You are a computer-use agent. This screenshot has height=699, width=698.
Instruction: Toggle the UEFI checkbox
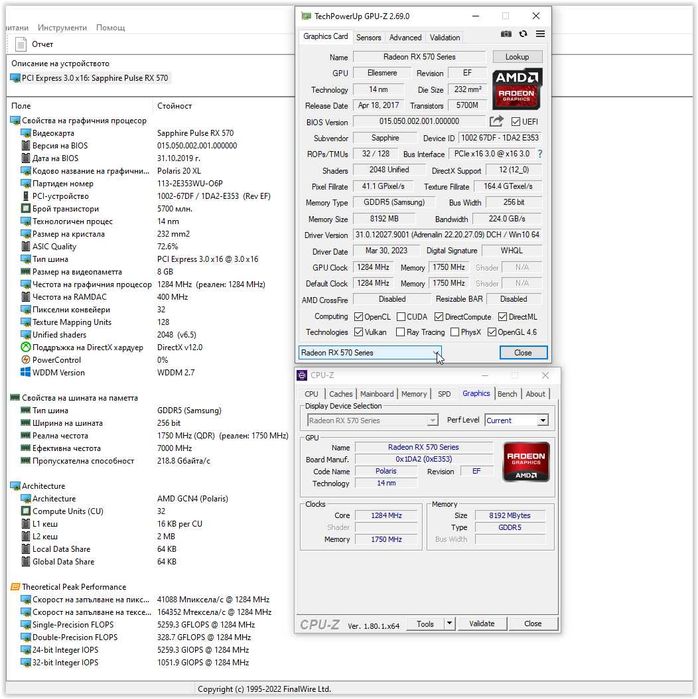point(516,122)
